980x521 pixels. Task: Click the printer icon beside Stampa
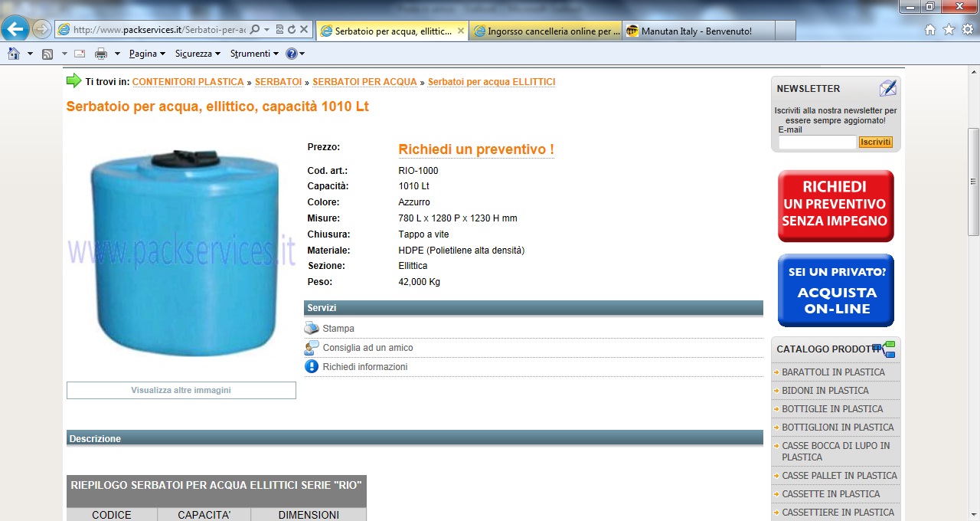click(x=312, y=328)
